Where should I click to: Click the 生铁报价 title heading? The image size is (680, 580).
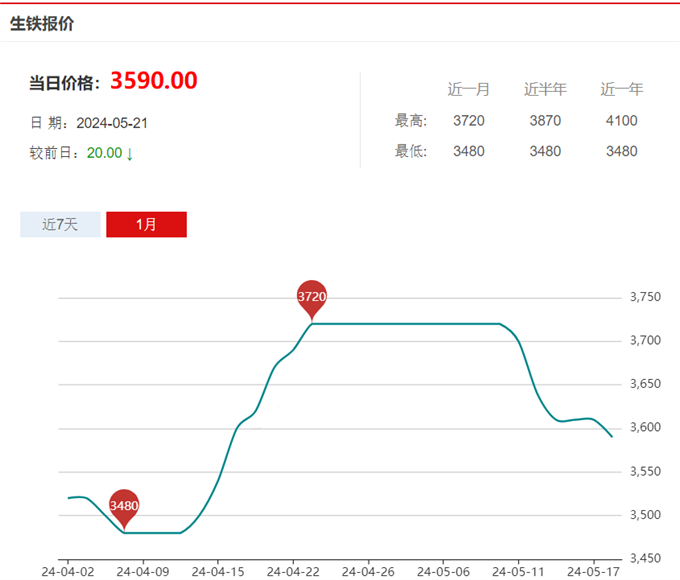click(x=42, y=23)
